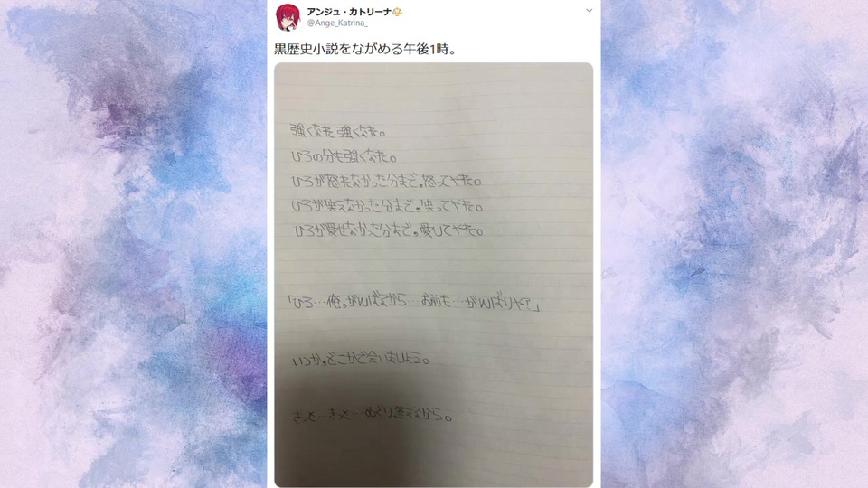Visit the @Ange_Katrina_ handle link
Screen dimensions: 868x488
coord(337,23)
